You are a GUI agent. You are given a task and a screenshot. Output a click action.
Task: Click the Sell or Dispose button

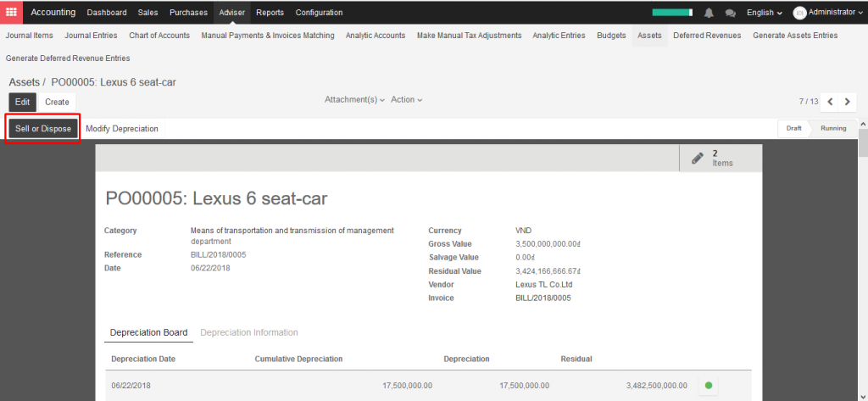pyautogui.click(x=43, y=129)
